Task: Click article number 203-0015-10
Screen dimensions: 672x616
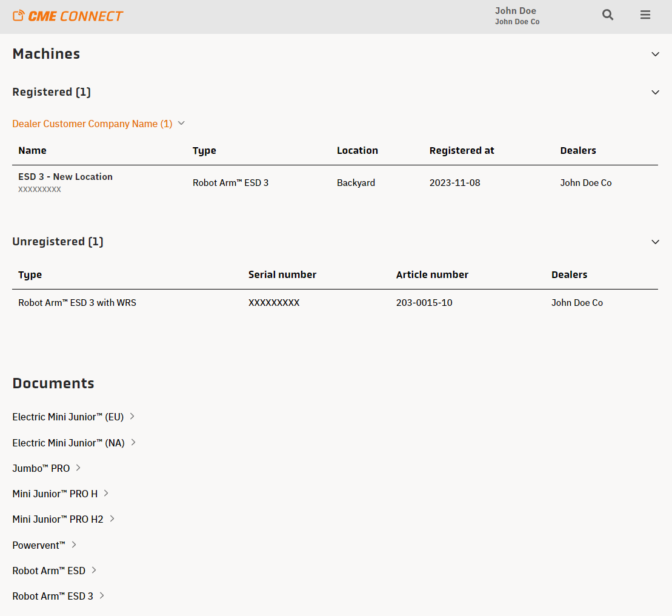Action: tap(424, 303)
